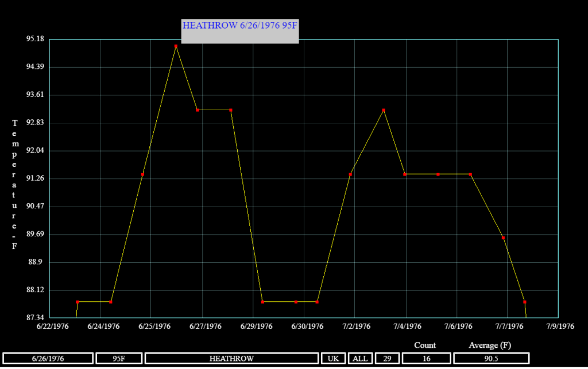Click the 88.9 y-axis label
The width and height of the screenshot is (588, 369).
tap(36, 262)
